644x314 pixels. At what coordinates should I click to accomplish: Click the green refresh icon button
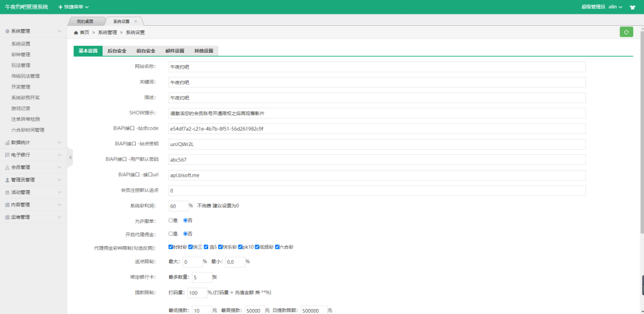(626, 32)
